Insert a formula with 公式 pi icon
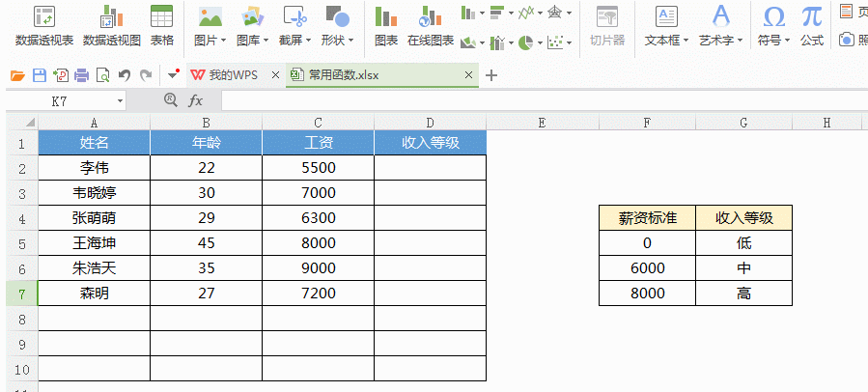 click(x=812, y=25)
